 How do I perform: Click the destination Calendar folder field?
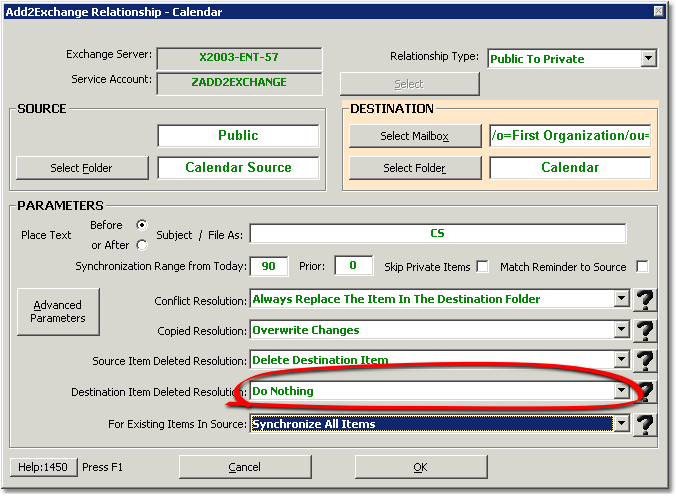[x=570, y=167]
